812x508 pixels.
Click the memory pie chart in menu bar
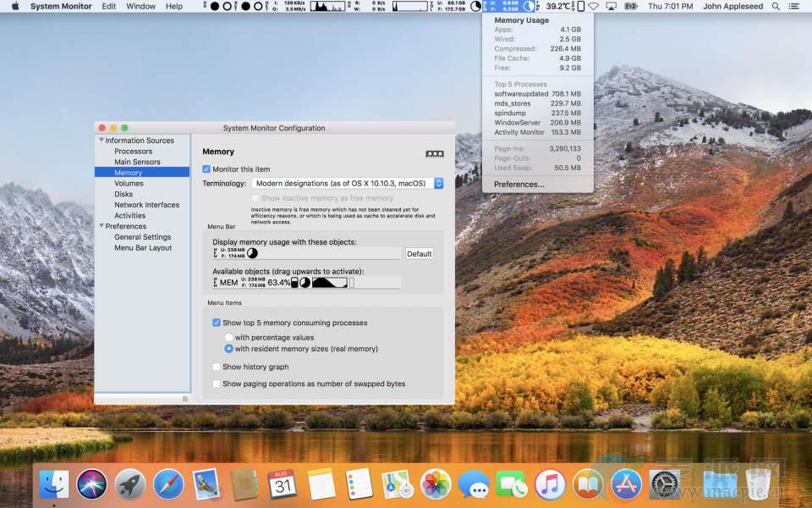pos(529,6)
